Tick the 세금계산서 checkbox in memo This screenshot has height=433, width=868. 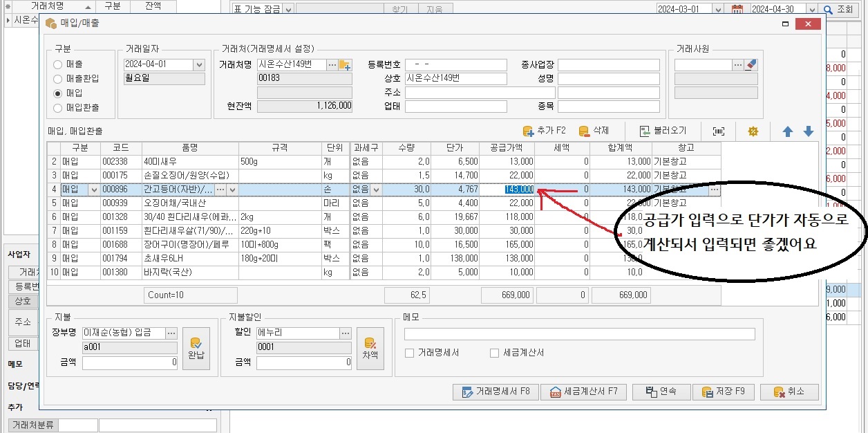click(494, 353)
